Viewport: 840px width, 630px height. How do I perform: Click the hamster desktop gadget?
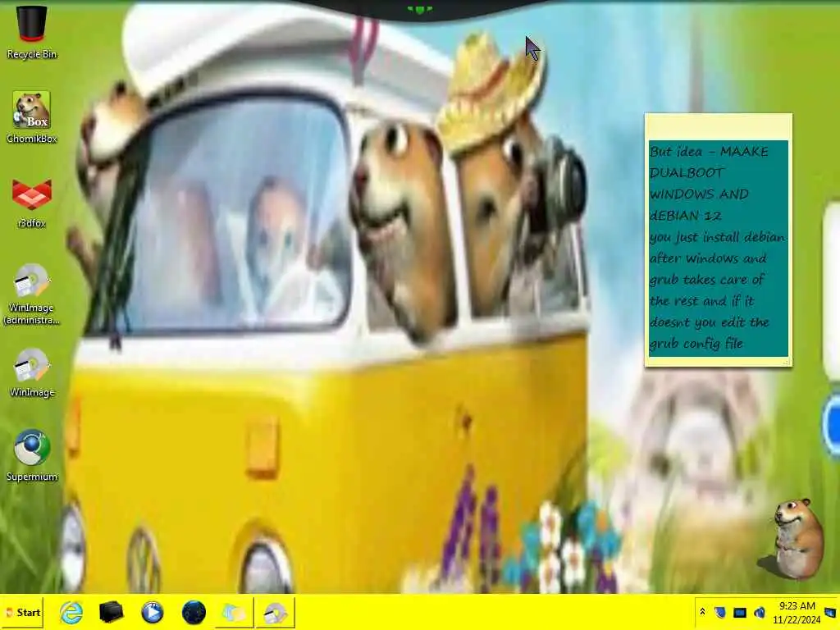click(797, 538)
